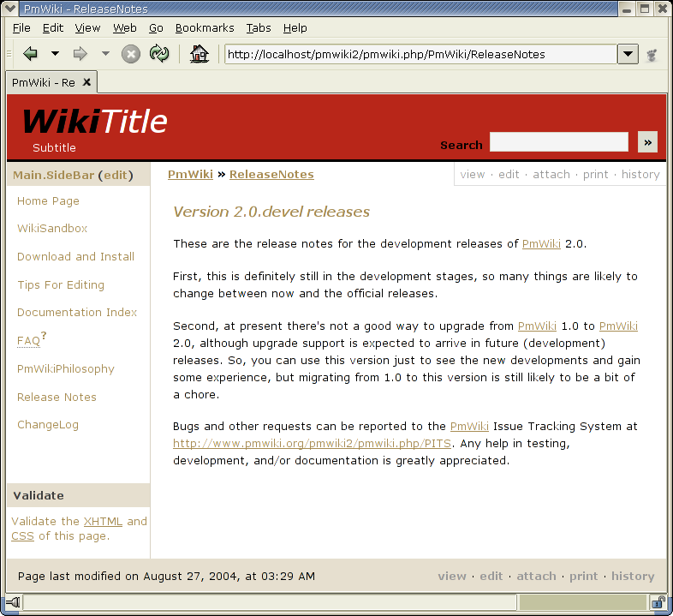This screenshot has width=673, height=616.
Task: Open the File menu
Action: point(21,28)
